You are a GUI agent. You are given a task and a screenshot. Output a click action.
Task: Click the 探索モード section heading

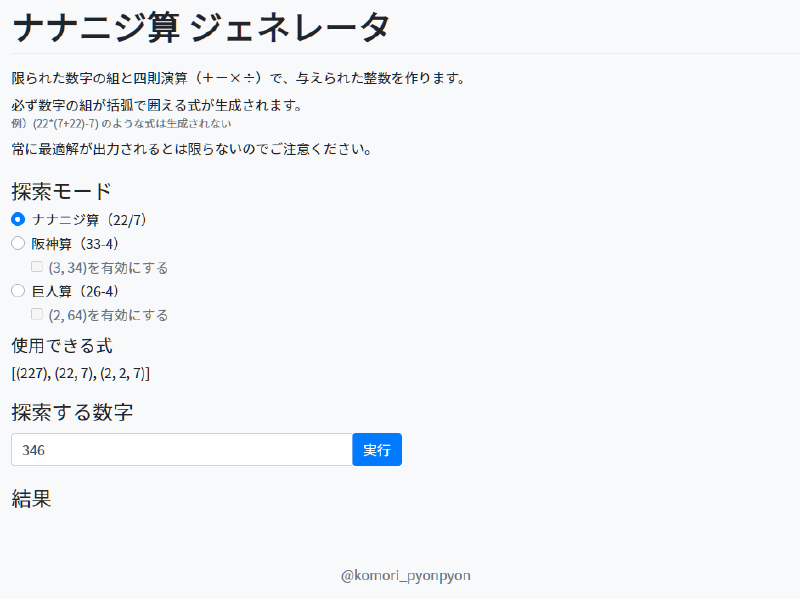(x=61, y=192)
